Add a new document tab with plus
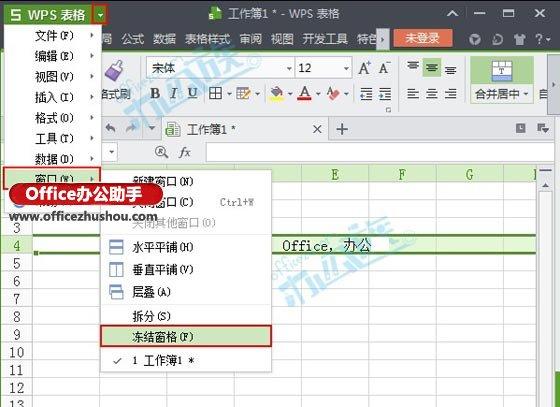Image resolution: width=560 pixels, height=407 pixels. 342,129
